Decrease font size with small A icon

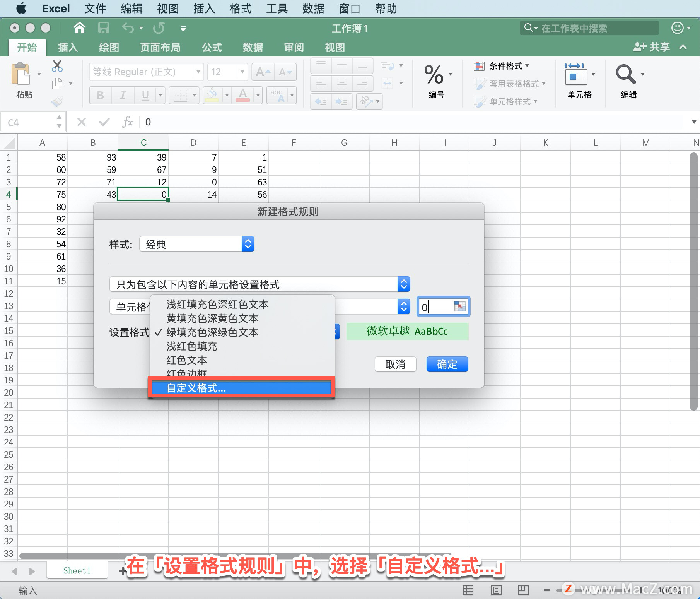pos(285,72)
